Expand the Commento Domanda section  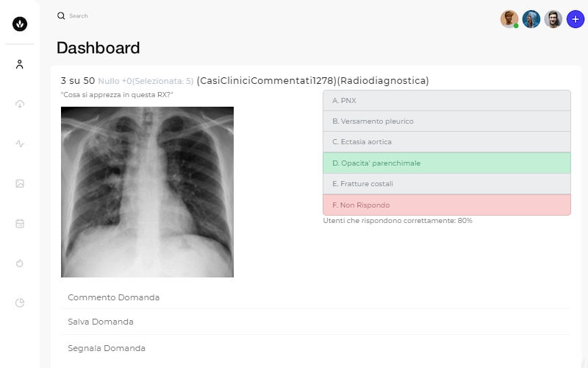316,297
